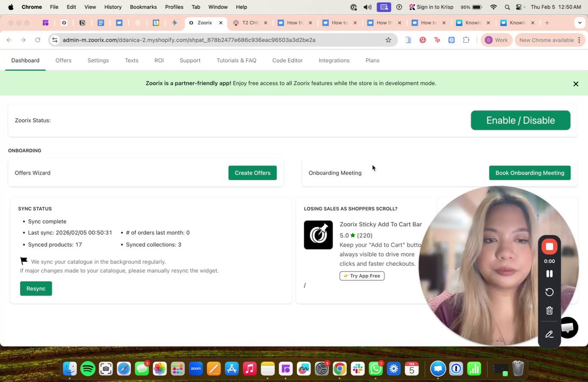This screenshot has width=588, height=382.
Task: View site information icon in address bar
Action: coord(55,40)
